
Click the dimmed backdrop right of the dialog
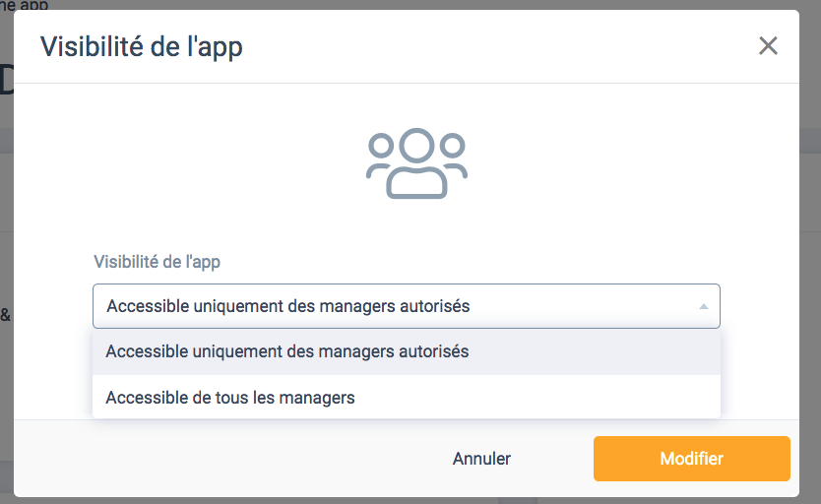[x=810, y=262]
